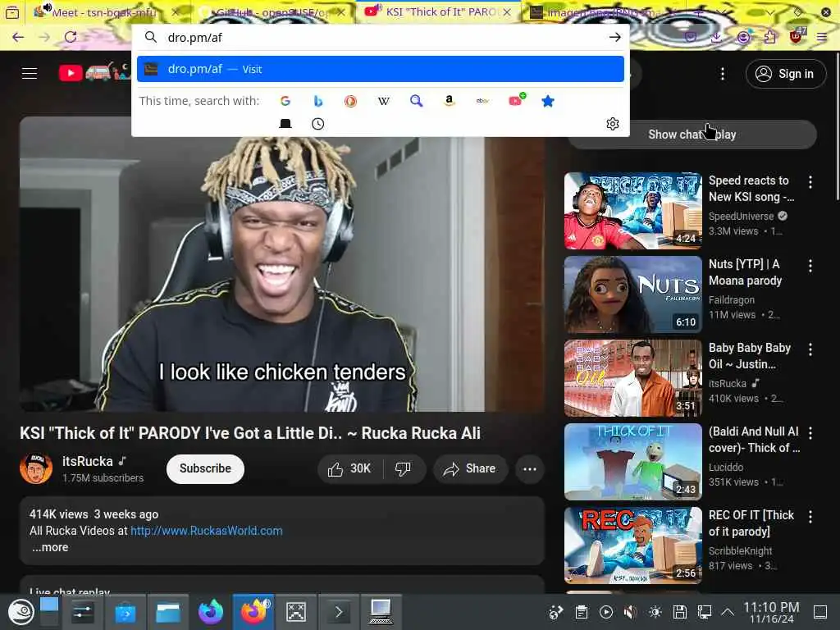The image size is (840, 630).
Task: Search this time with Google
Action: click(285, 101)
